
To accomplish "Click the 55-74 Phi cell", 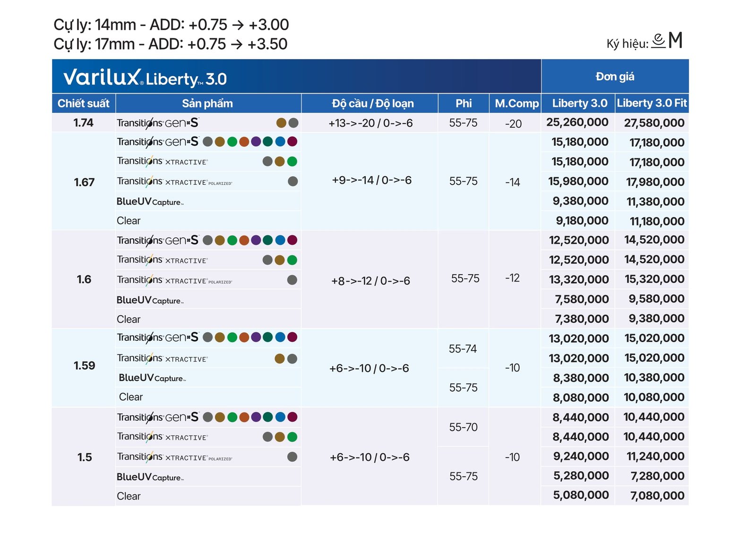I will pyautogui.click(x=463, y=349).
